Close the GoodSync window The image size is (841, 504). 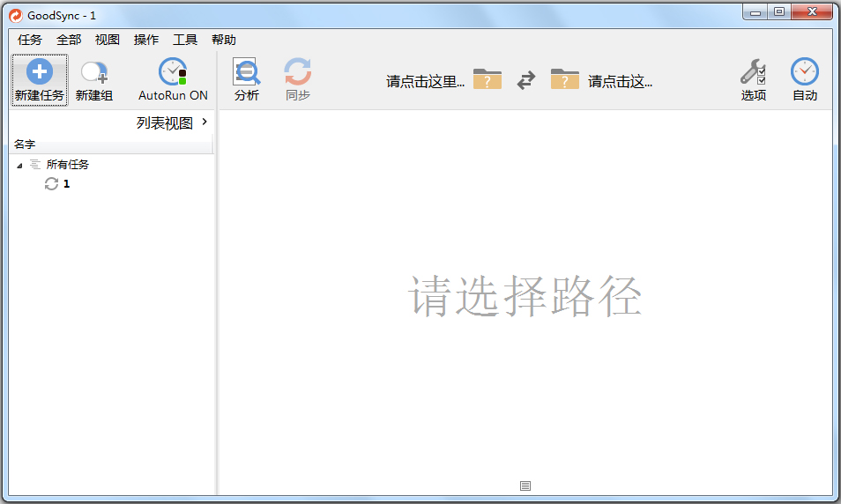click(812, 11)
